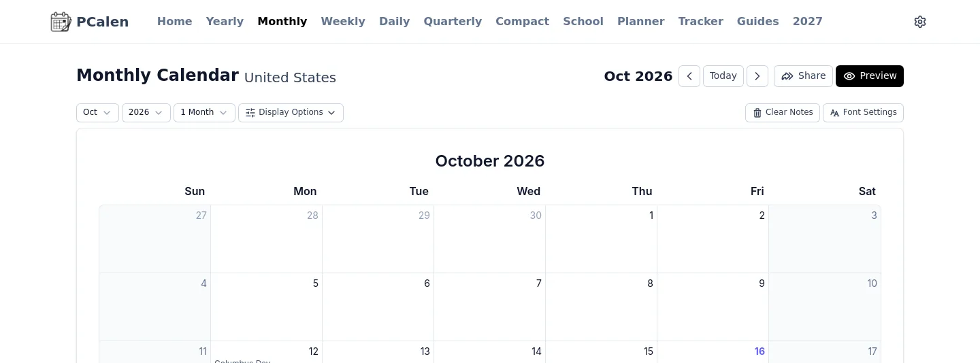Click the Today button
Image resolution: width=980 pixels, height=363 pixels.
point(723,76)
